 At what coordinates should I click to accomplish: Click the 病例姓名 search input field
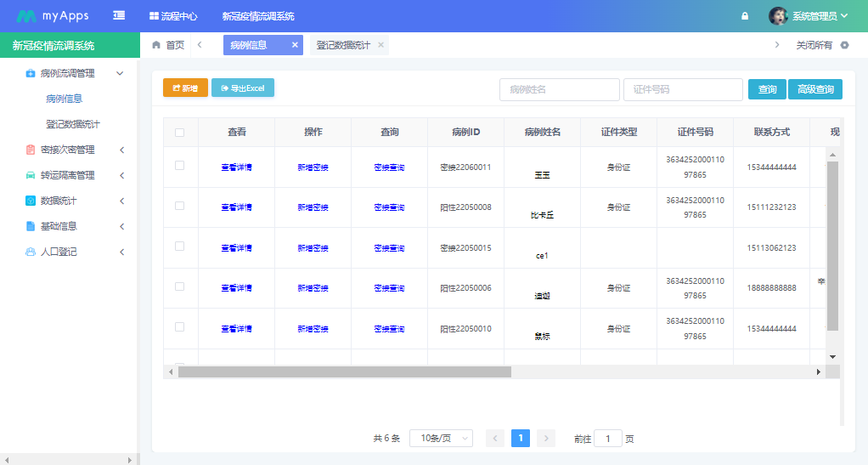point(559,89)
